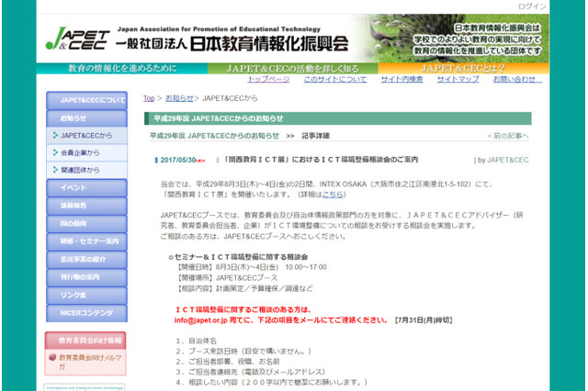Open the 委託事業の紹介 sidebar menu
This screenshot has width=588, height=391.
point(86,259)
